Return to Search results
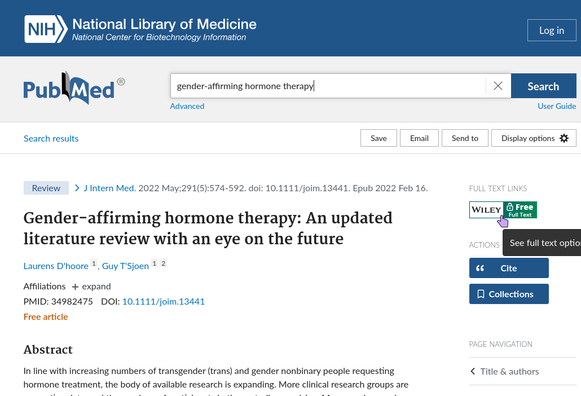 click(x=51, y=139)
